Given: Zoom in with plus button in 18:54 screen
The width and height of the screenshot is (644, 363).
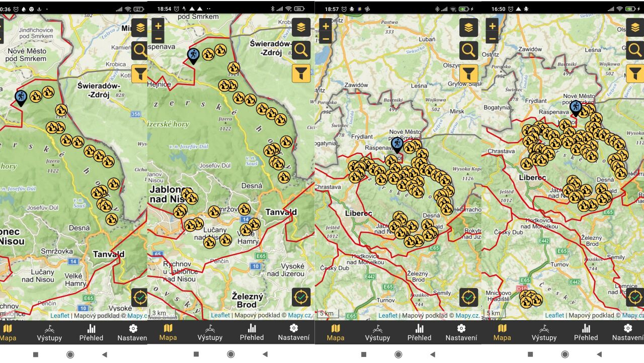Looking at the screenshot, I should (158, 25).
